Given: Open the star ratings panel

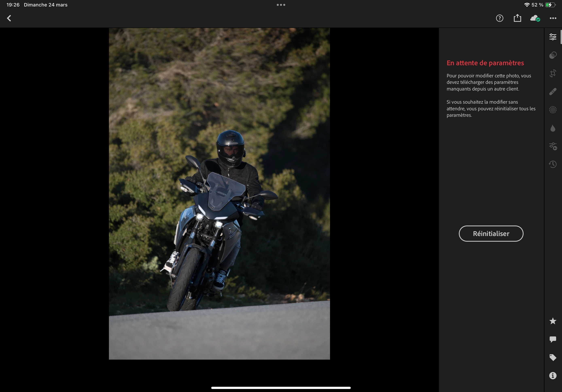Looking at the screenshot, I should (x=553, y=321).
